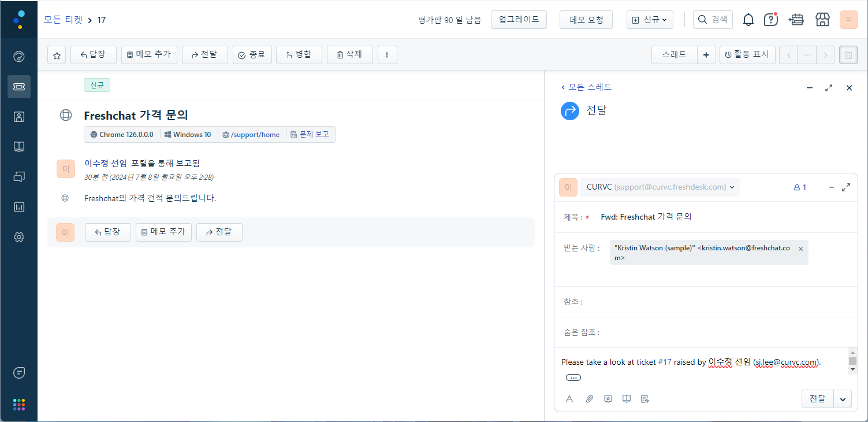Remove the Kristin Watson recipient chip
Image resolution: width=868 pixels, height=422 pixels.
click(800, 249)
